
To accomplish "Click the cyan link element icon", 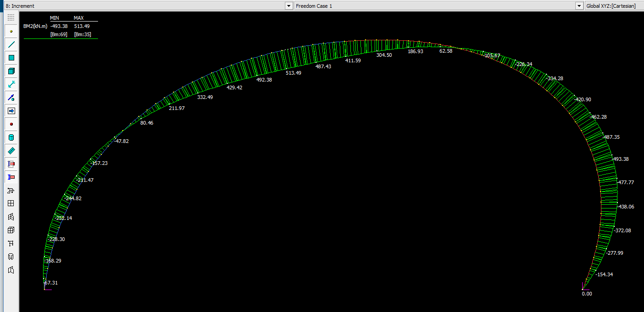I will tap(11, 84).
